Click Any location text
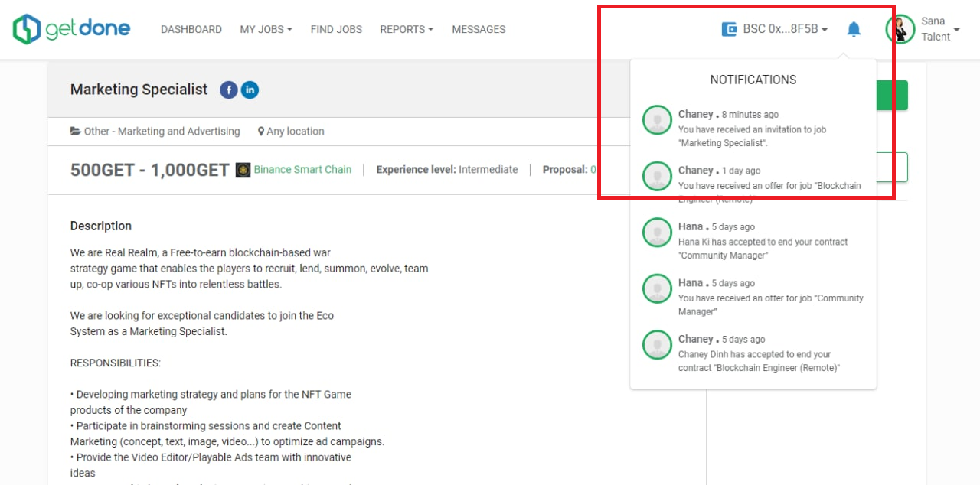This screenshot has height=485, width=980. click(x=296, y=132)
